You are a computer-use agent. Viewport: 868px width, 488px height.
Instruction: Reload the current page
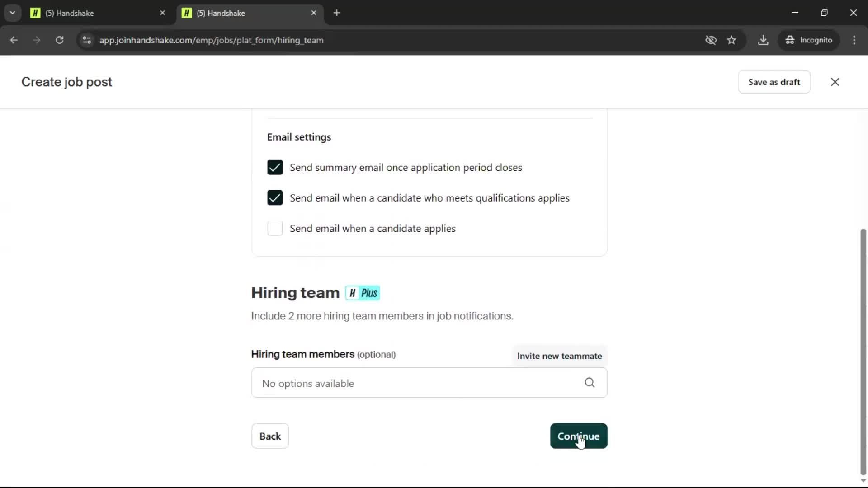(x=59, y=40)
